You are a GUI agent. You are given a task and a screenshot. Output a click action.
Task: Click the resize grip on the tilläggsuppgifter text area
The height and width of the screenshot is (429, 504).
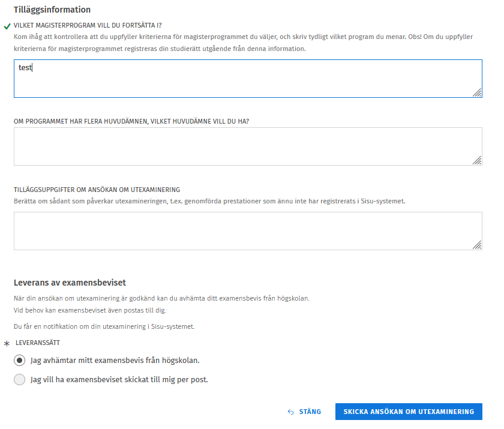(477, 245)
